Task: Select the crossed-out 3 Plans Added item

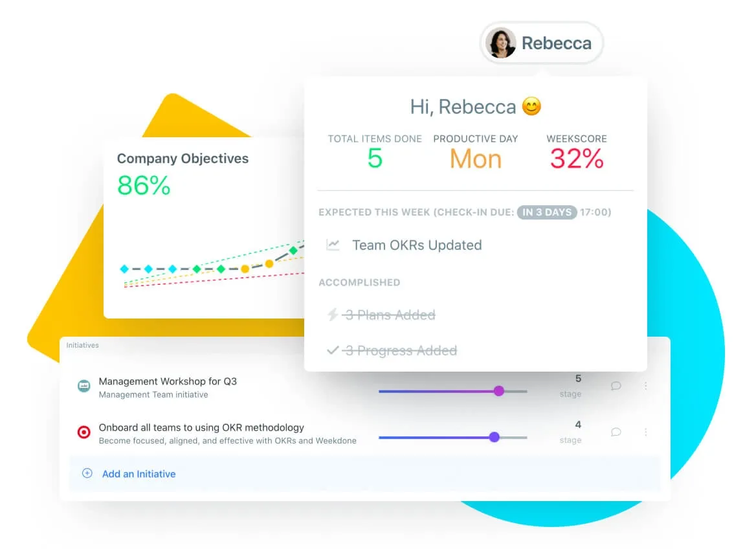Action: tap(390, 315)
